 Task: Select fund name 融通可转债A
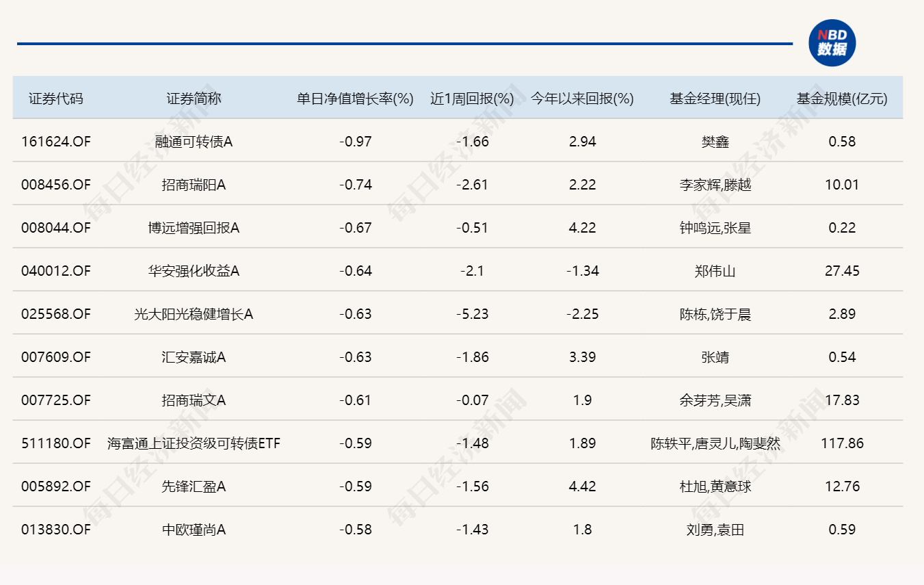point(194,142)
